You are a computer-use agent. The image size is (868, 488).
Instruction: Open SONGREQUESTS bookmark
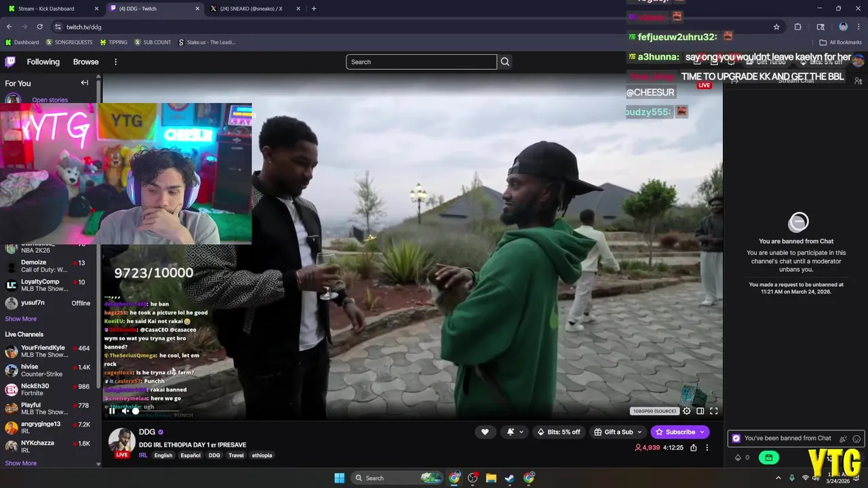click(69, 42)
